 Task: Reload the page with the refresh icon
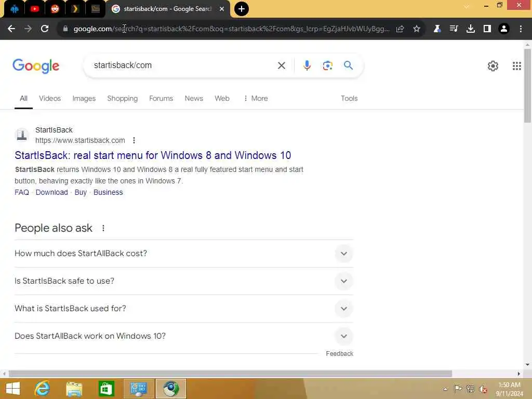coord(45,29)
